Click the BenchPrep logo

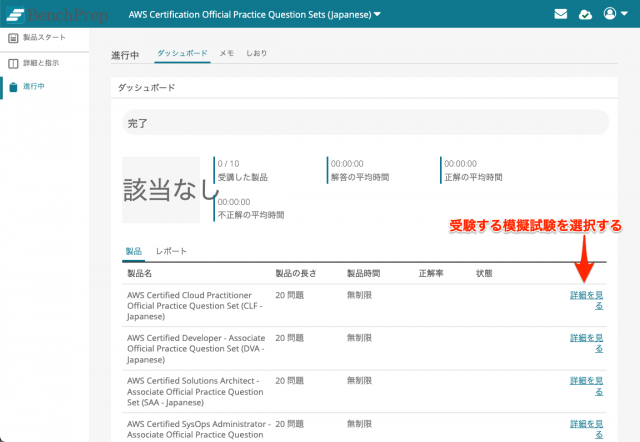point(57,15)
